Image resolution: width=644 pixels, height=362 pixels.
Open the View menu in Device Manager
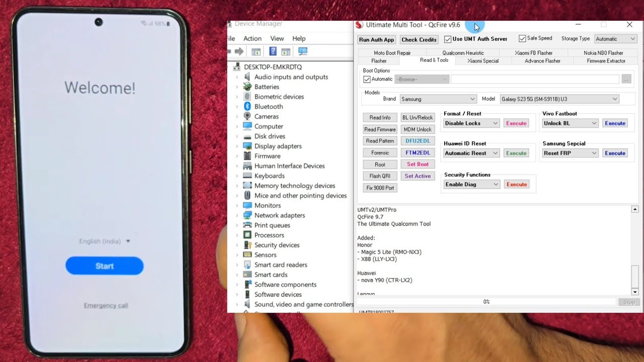[x=277, y=39]
